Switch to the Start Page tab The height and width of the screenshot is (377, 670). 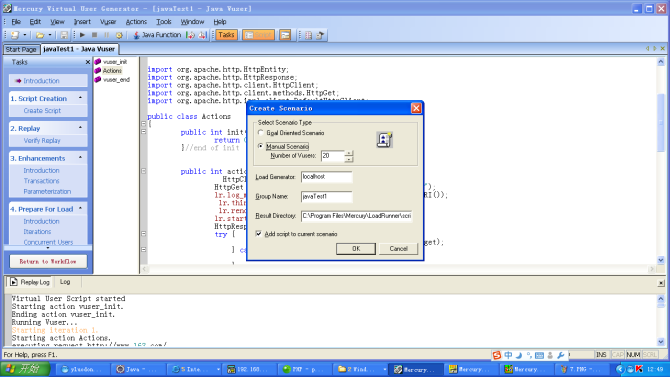pos(21,50)
